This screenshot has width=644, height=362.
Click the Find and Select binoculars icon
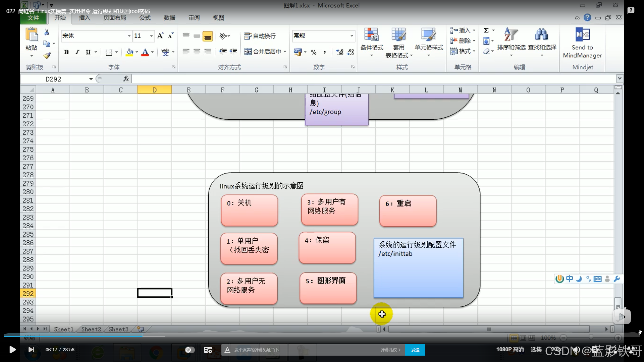[x=541, y=35]
